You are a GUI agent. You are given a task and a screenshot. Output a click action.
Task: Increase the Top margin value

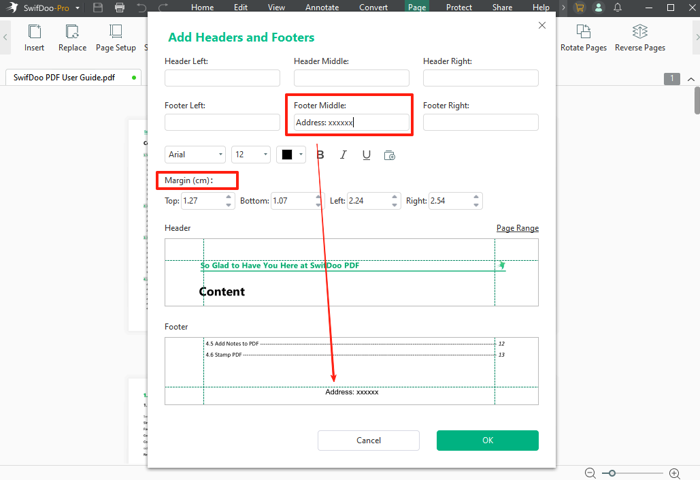229,196
